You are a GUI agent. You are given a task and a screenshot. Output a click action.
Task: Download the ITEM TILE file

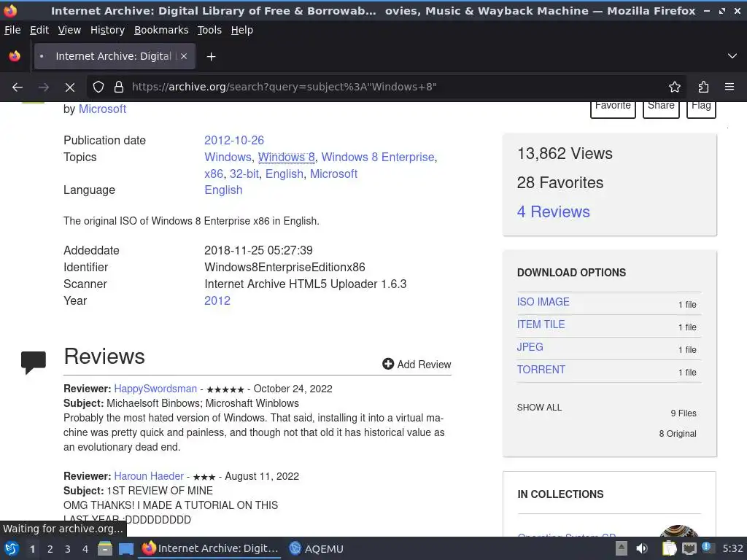pyautogui.click(x=541, y=324)
